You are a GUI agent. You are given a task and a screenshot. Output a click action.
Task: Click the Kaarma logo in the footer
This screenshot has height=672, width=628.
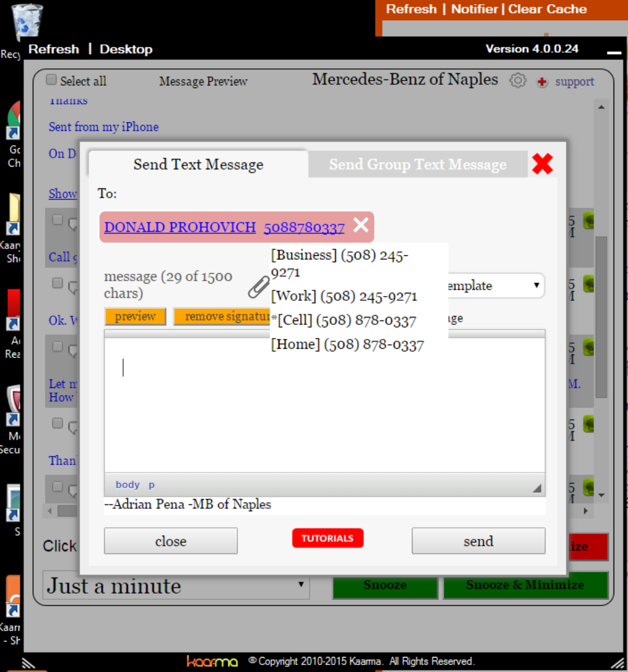point(212,661)
